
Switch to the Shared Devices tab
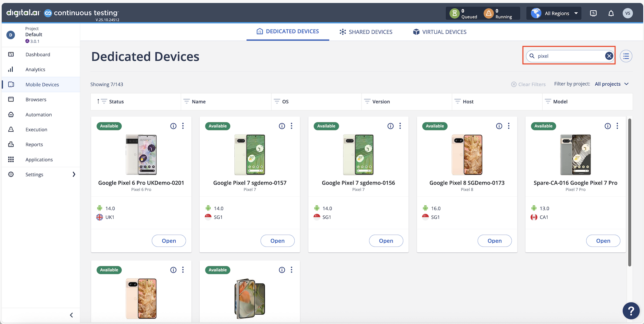coord(366,32)
